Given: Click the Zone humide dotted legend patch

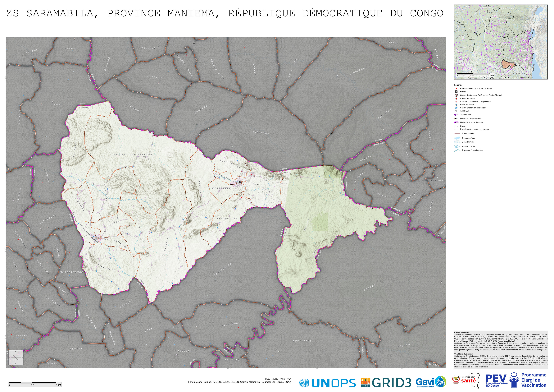Looking at the screenshot, I should [457, 142].
